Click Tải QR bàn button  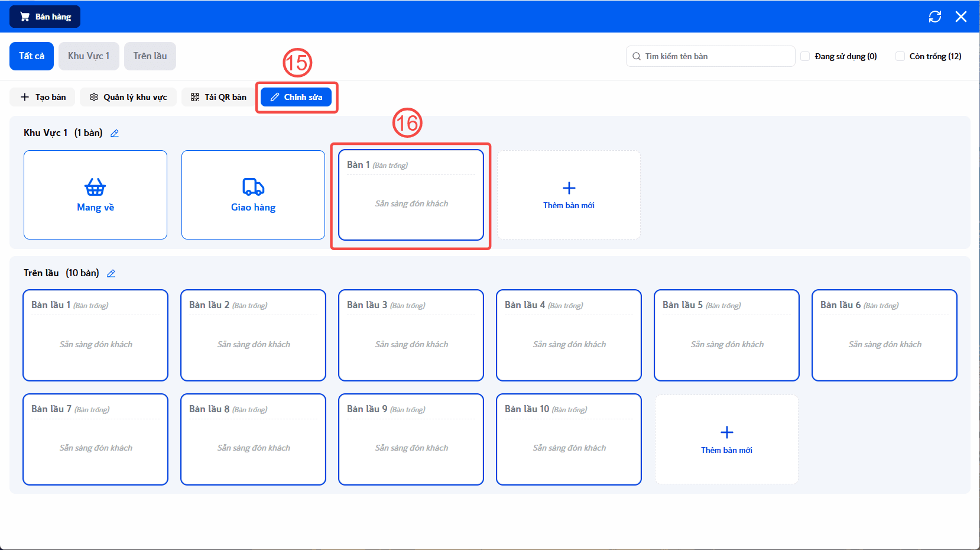(219, 97)
